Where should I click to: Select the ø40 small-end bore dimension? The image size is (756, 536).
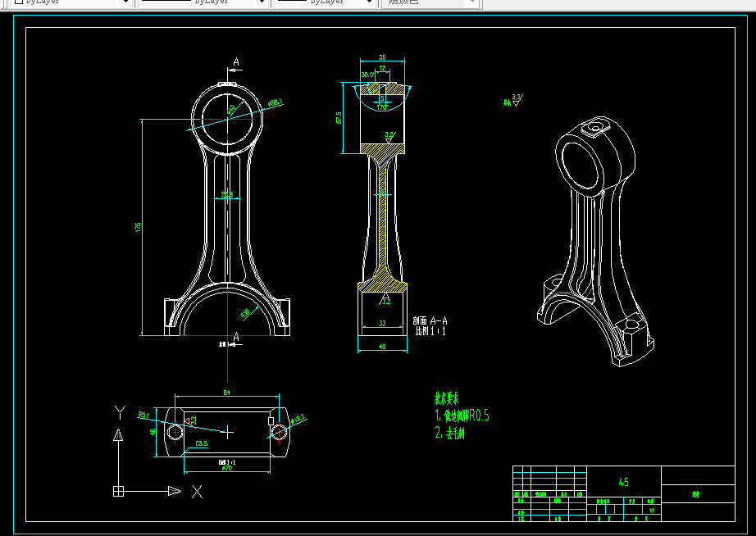point(231,110)
